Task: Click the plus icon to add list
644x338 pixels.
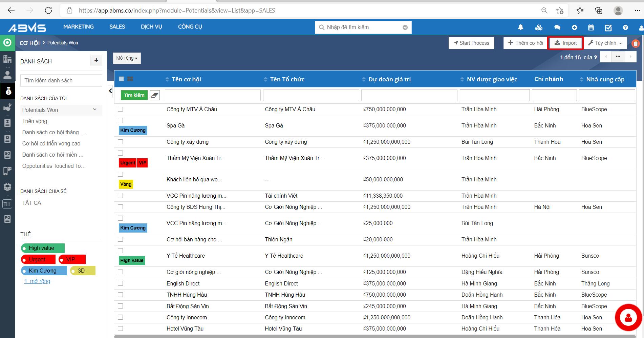Action: pyautogui.click(x=96, y=60)
